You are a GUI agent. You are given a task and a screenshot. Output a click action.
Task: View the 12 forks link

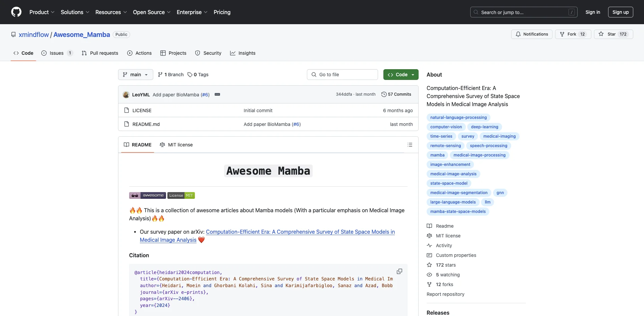[440, 284]
